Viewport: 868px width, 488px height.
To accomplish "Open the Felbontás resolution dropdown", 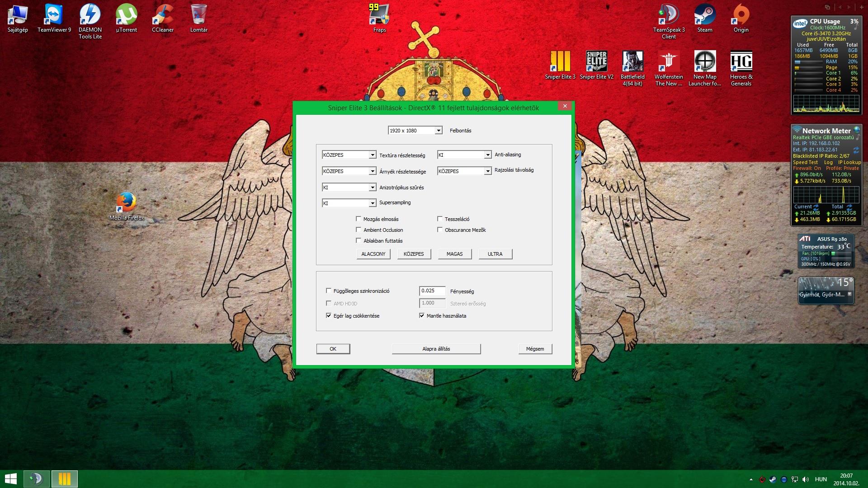I will tap(415, 131).
